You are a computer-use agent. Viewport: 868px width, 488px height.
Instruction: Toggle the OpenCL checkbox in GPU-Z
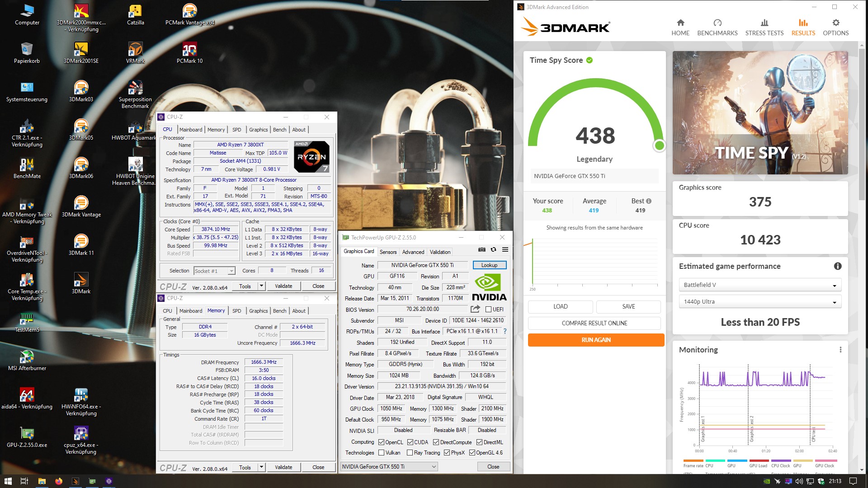[381, 442]
